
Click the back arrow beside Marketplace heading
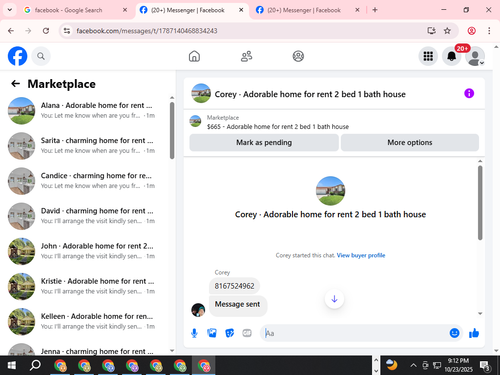pos(16,84)
